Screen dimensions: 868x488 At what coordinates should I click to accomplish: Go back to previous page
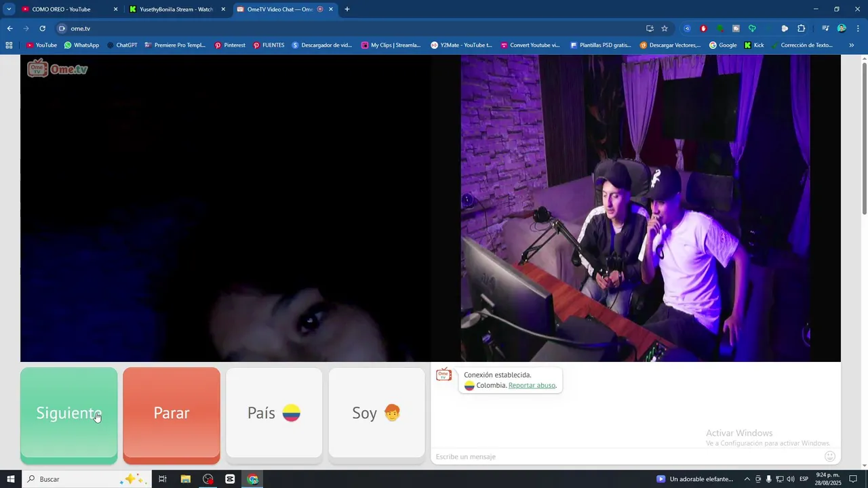9,28
